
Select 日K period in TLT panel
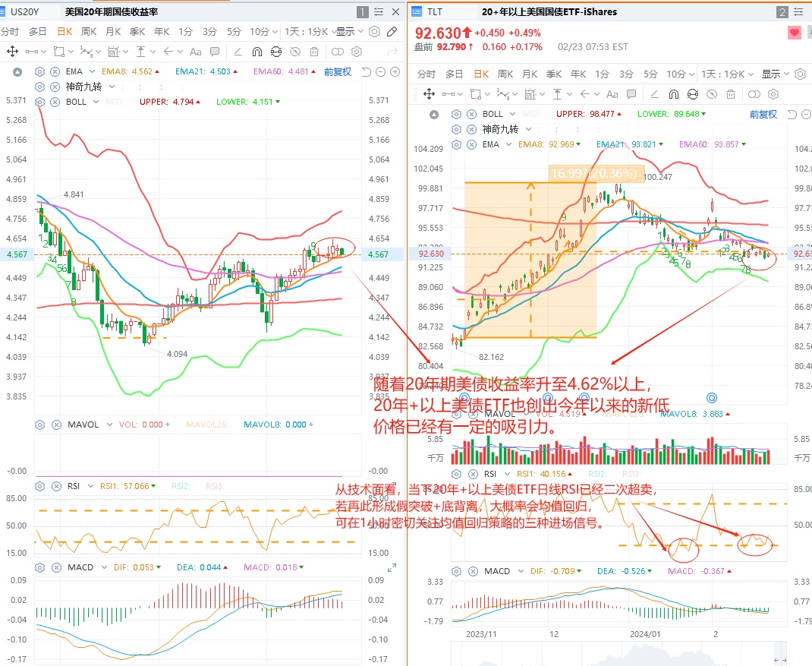click(x=481, y=74)
